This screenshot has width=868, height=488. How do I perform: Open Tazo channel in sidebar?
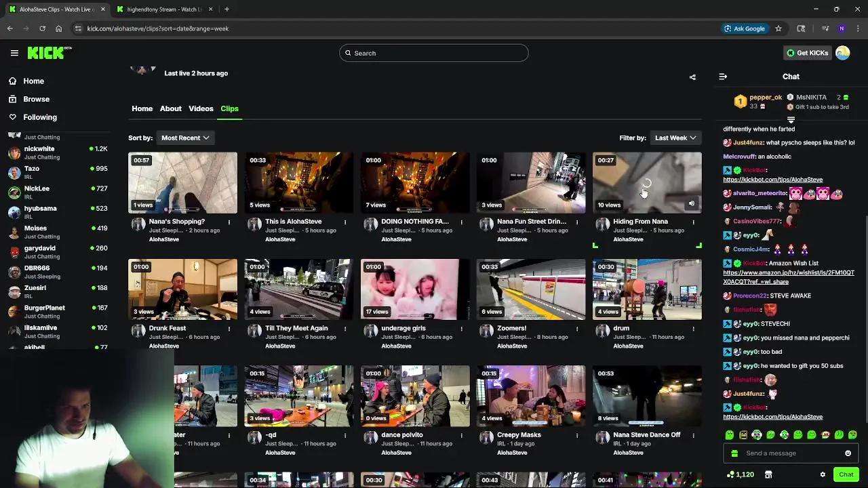[x=57, y=172]
